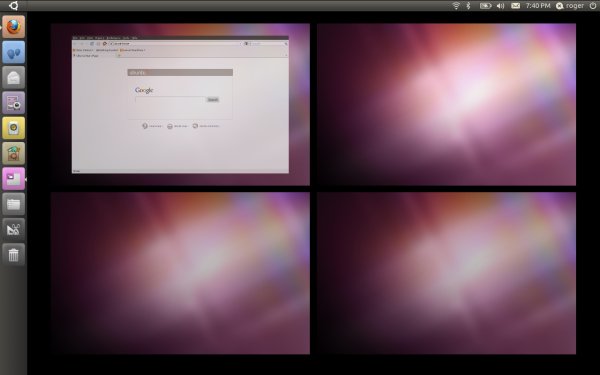
Task: Open the mail envelope launcher icon
Action: (13, 77)
